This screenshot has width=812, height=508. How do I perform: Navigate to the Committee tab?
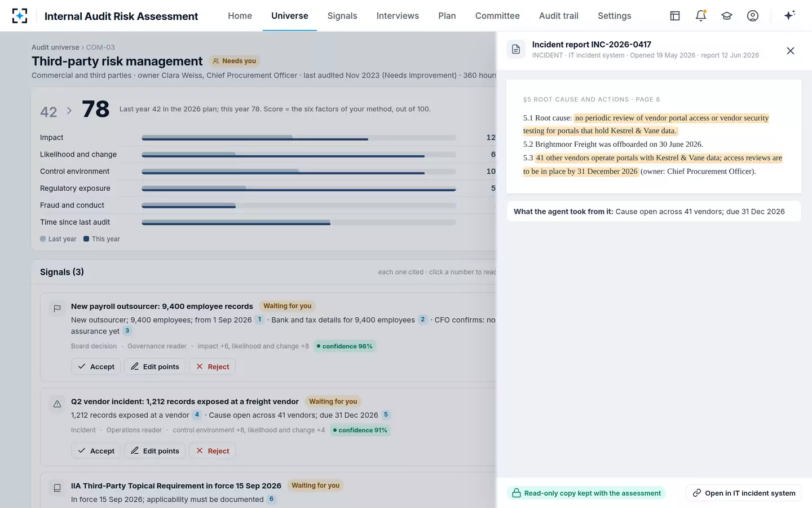point(497,16)
